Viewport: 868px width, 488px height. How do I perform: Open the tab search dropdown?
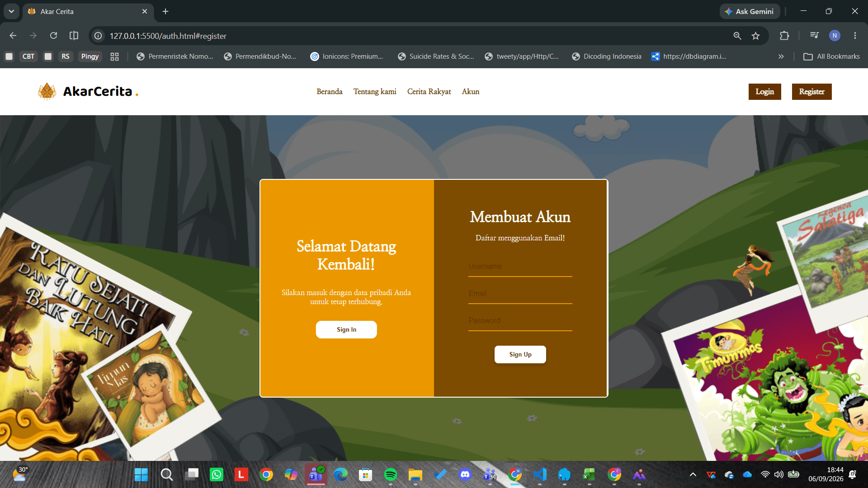tap(11, 11)
